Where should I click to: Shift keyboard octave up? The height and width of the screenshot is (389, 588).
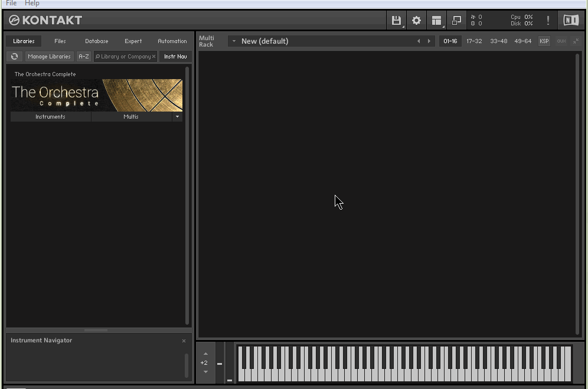205,354
